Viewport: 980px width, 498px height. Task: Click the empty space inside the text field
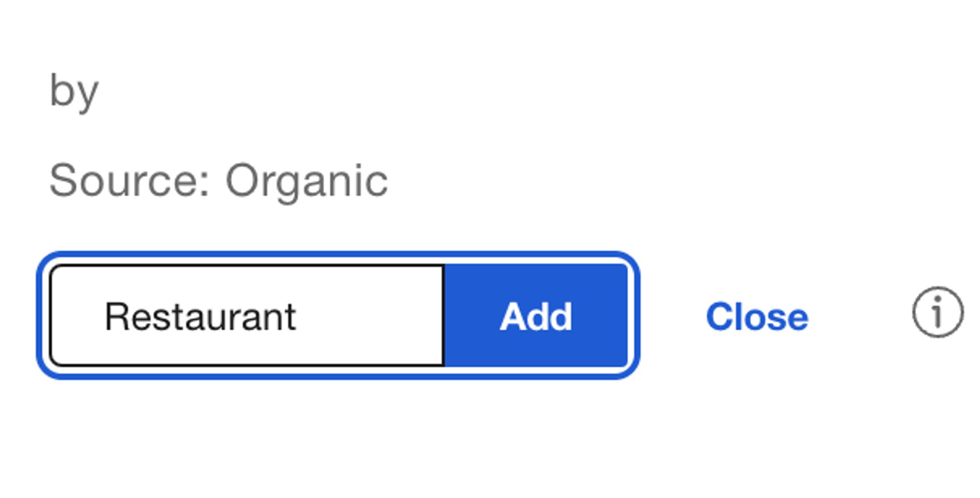[x=372, y=316]
